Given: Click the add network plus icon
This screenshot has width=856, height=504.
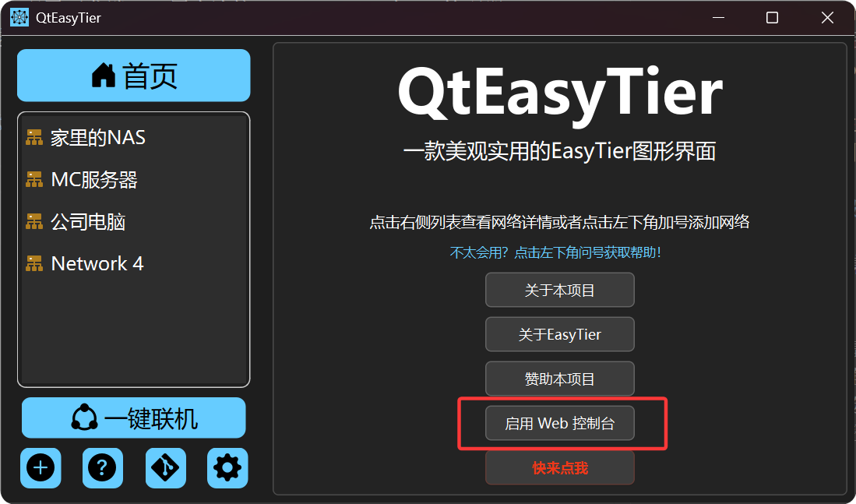Looking at the screenshot, I should point(41,468).
